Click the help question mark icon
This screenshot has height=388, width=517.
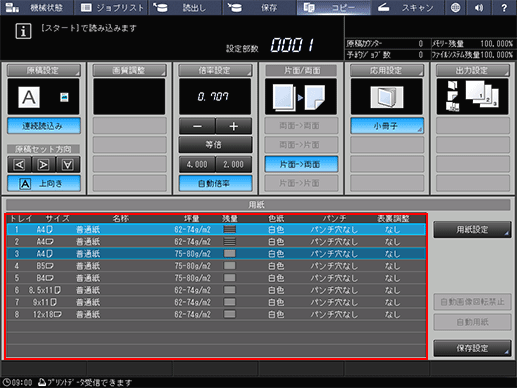click(504, 8)
